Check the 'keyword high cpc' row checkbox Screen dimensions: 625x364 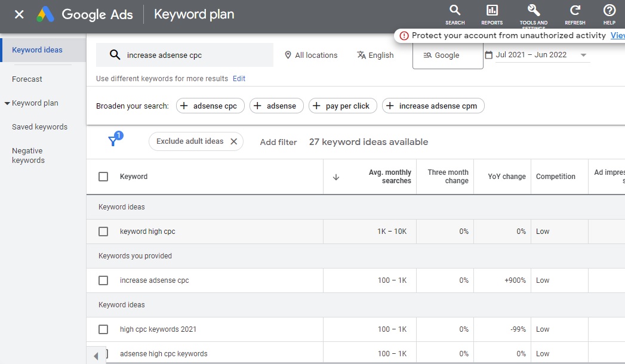[x=103, y=232]
